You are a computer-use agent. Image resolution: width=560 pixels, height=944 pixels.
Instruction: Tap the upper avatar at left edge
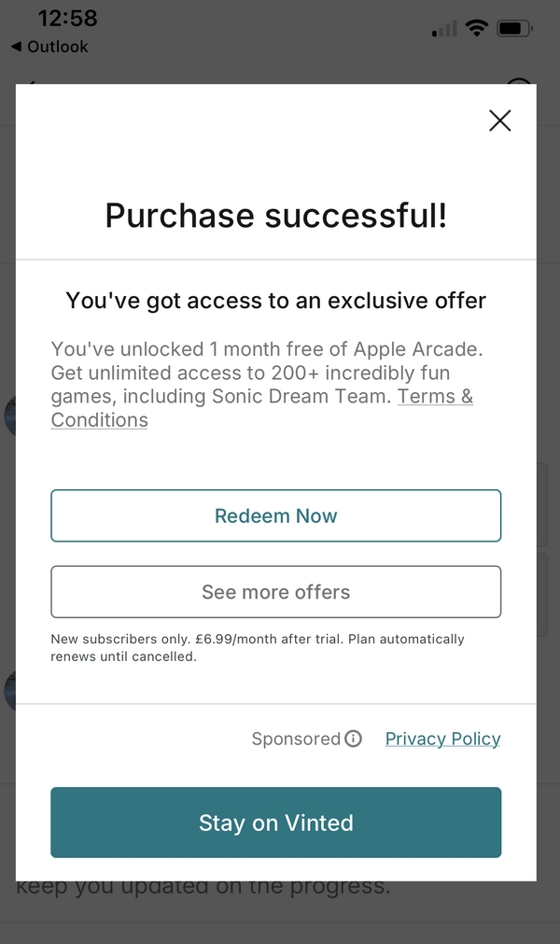pyautogui.click(x=8, y=416)
